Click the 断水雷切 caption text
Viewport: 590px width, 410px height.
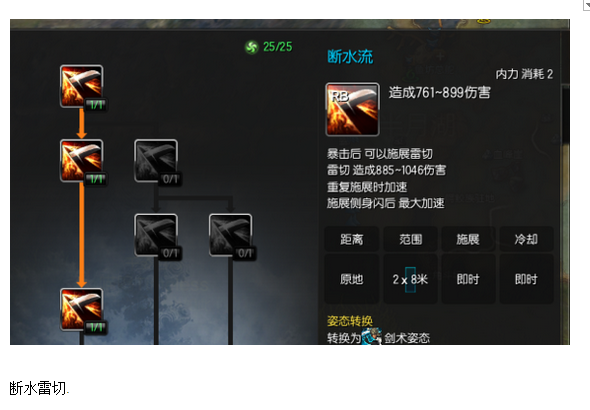[x=38, y=388]
